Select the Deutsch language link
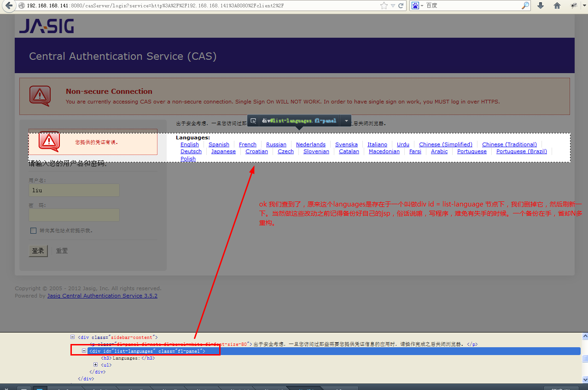The height and width of the screenshot is (390, 588). click(x=191, y=151)
